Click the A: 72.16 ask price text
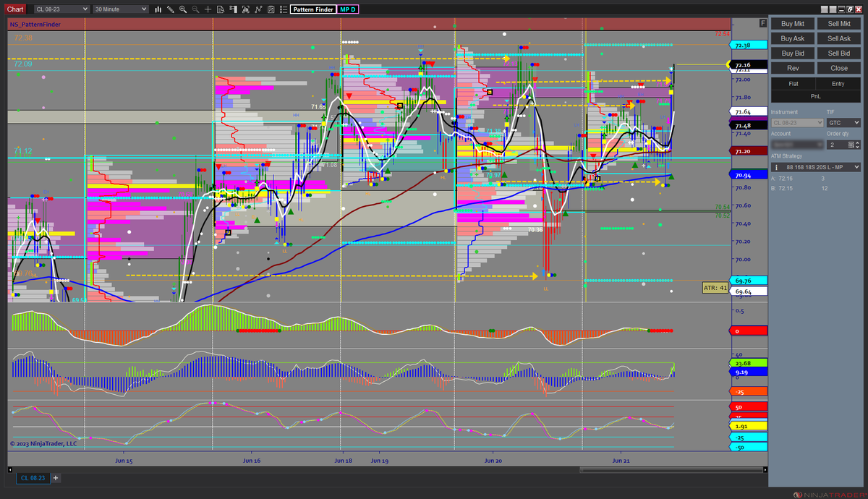This screenshot has height=499, width=868. click(783, 178)
